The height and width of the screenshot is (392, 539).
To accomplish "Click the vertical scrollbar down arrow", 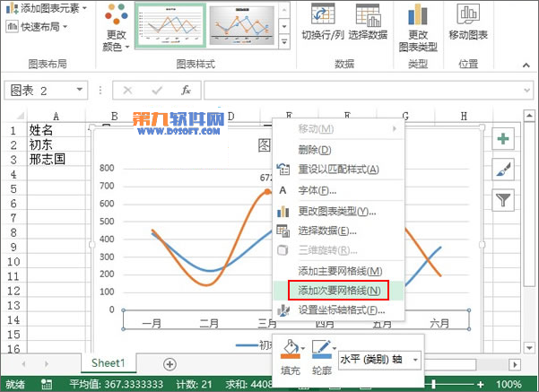I will [529, 348].
